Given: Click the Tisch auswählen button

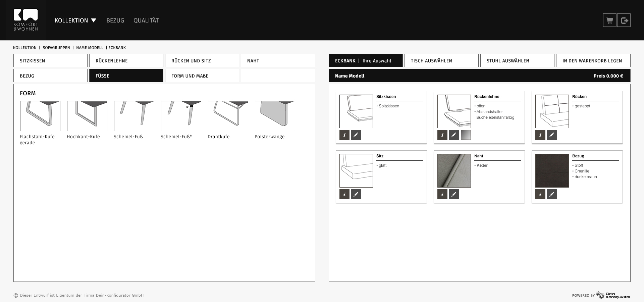Looking at the screenshot, I should pos(441,61).
